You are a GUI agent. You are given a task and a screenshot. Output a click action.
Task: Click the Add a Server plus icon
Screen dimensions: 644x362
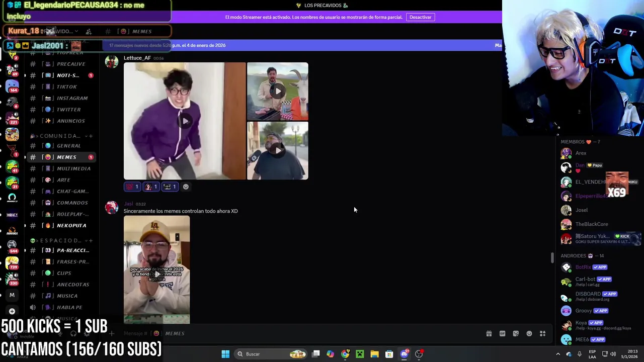pos(12,311)
